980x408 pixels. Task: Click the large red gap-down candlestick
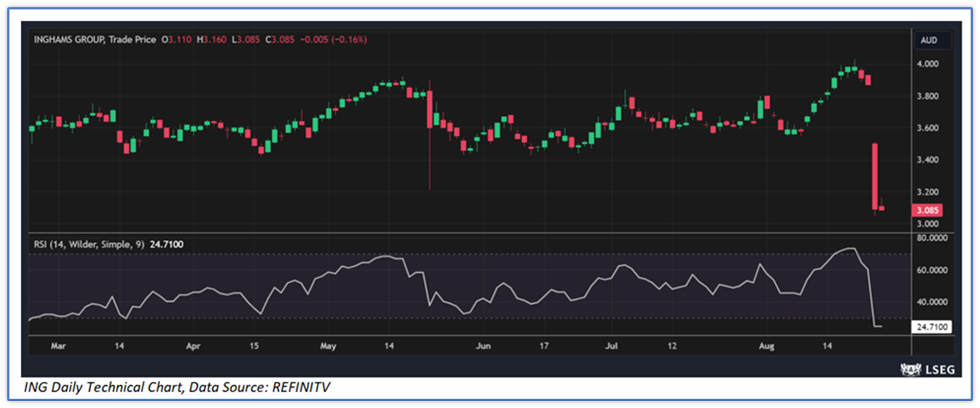click(x=875, y=176)
